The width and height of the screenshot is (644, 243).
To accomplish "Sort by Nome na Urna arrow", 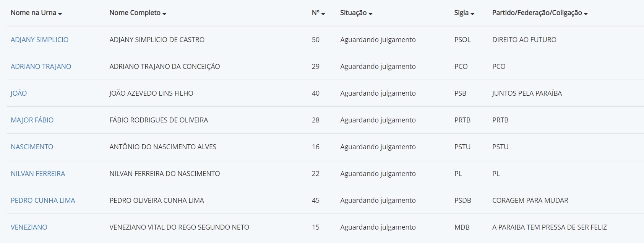I will click(x=60, y=14).
